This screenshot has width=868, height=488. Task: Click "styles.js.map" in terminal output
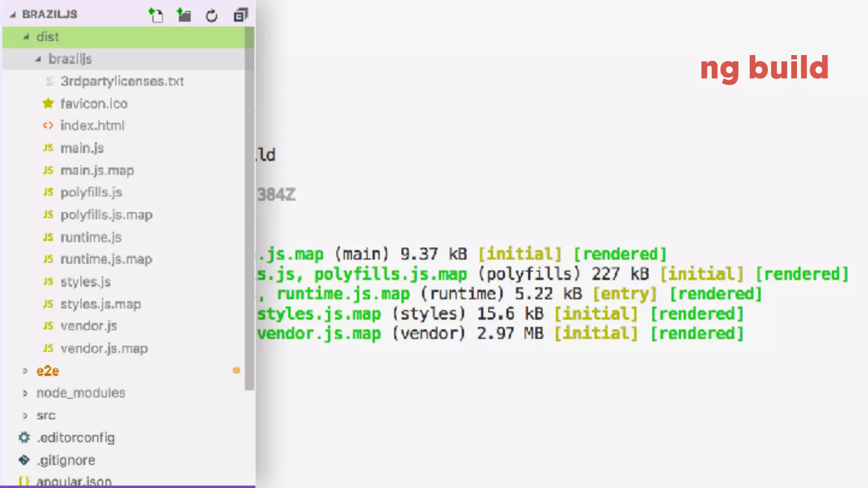pos(319,314)
